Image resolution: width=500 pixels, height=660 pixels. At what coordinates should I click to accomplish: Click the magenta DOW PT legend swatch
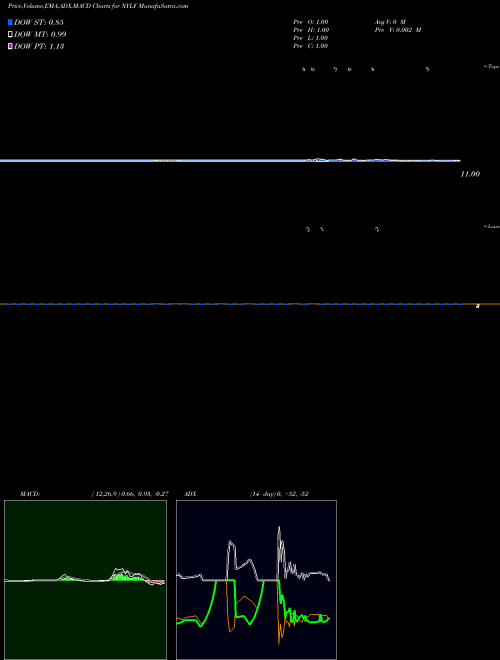point(10,46)
